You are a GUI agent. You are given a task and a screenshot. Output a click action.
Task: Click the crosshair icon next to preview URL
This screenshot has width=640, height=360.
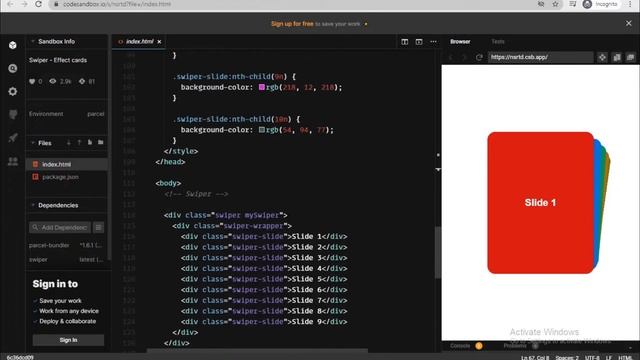pyautogui.click(x=602, y=58)
